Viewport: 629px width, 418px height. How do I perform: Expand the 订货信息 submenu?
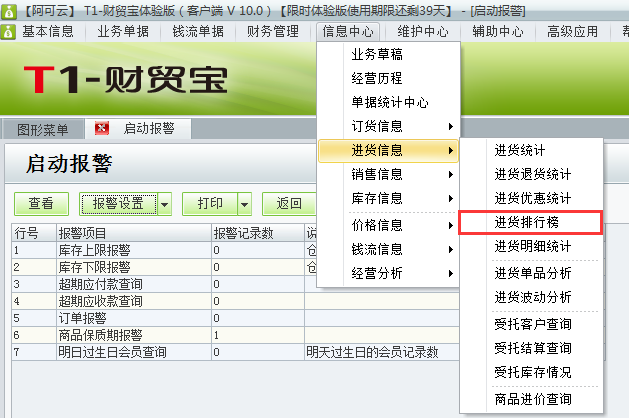point(388,126)
